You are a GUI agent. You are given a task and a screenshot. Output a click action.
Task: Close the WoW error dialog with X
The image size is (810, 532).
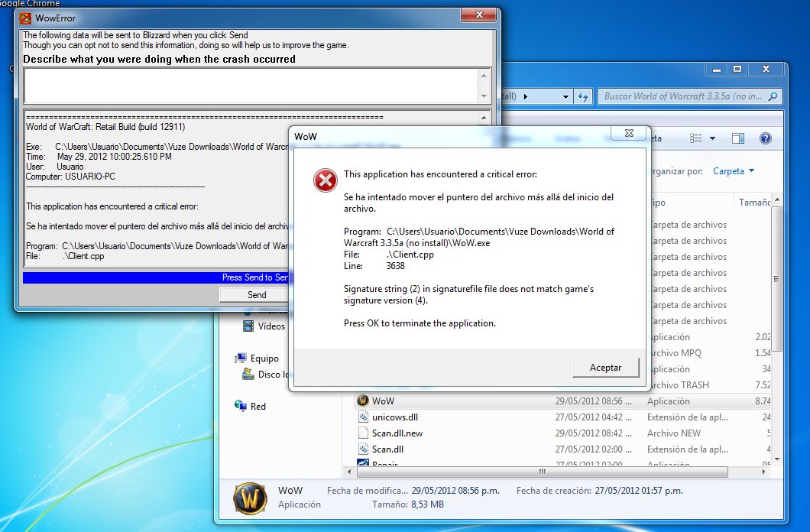[629, 133]
